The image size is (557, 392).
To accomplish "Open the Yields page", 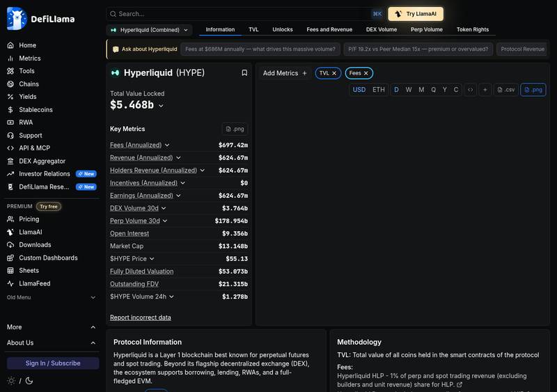I will click(28, 97).
